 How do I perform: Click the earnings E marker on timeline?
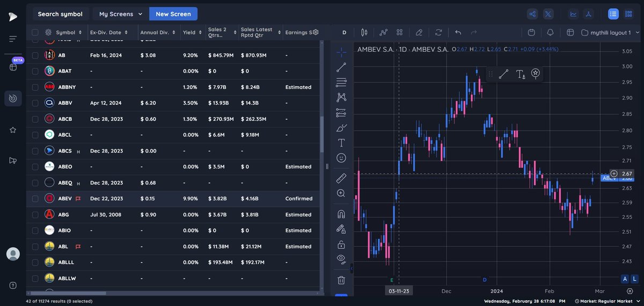click(392, 280)
